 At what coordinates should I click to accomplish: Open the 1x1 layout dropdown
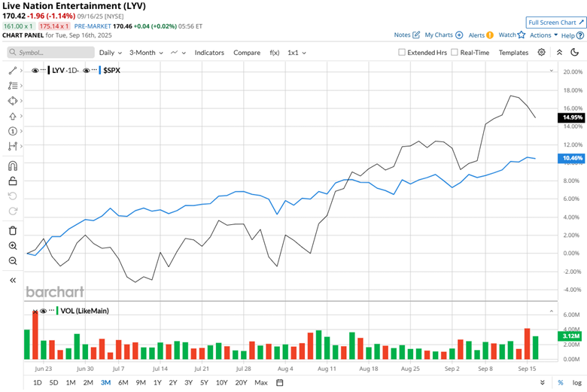(297, 53)
